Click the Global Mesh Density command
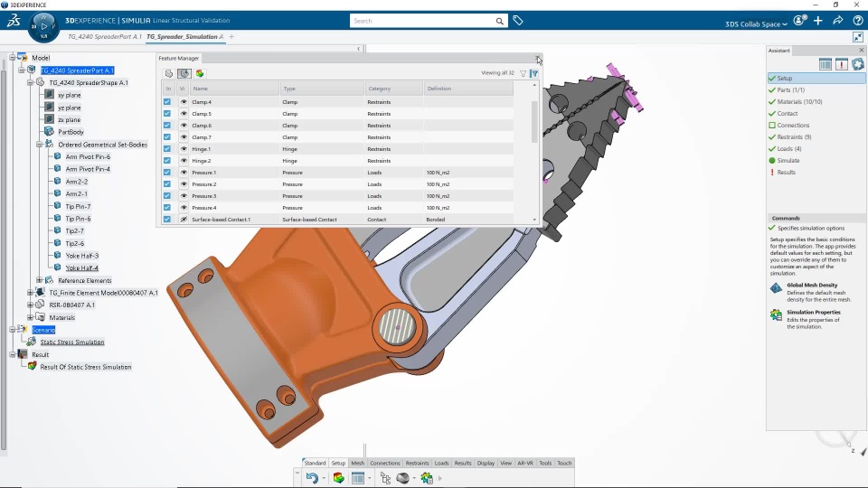This screenshot has width=868, height=488. pyautogui.click(x=812, y=285)
